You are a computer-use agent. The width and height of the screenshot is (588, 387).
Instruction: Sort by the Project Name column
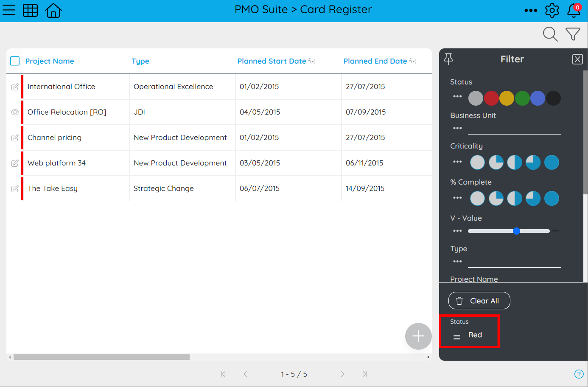click(50, 61)
